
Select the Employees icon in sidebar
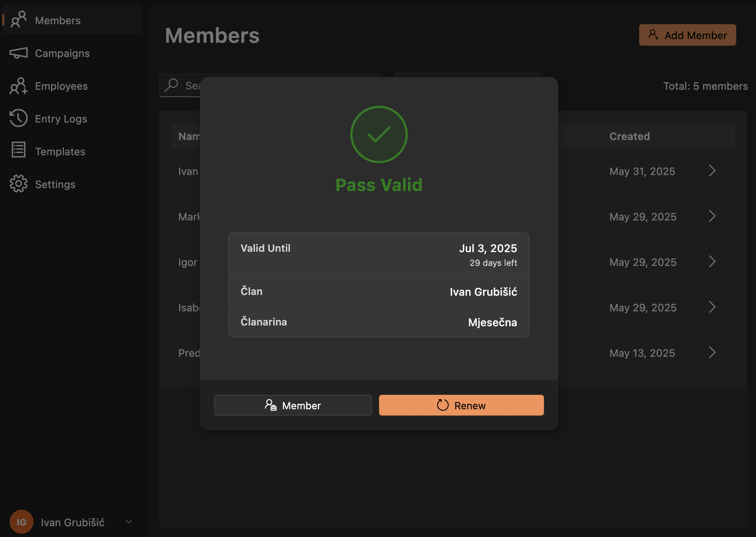tap(18, 86)
